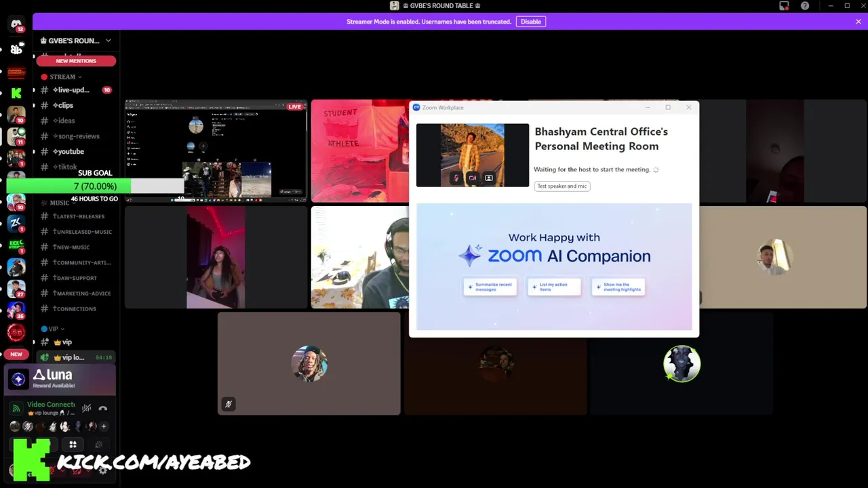This screenshot has width=868, height=488.
Task: Click Test speaker and mic button
Action: pyautogui.click(x=562, y=186)
